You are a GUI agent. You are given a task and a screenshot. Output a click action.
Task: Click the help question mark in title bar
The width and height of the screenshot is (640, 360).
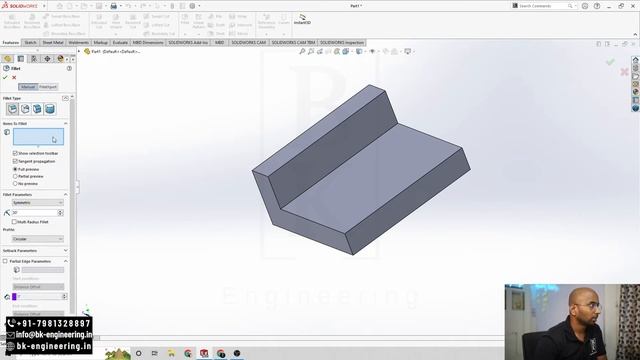coord(597,6)
